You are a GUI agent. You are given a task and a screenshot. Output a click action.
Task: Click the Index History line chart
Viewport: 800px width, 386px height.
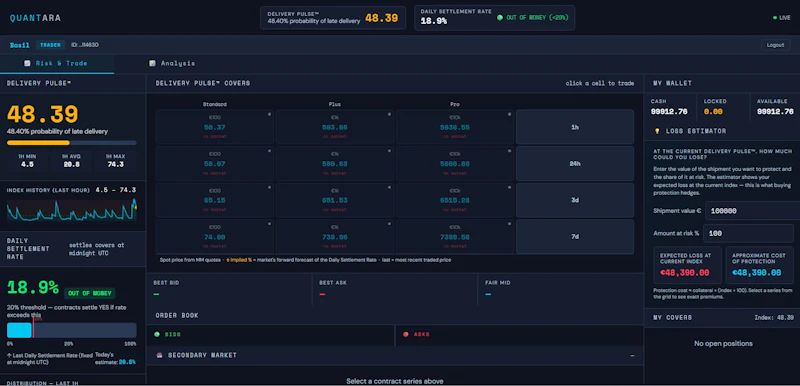point(71,210)
